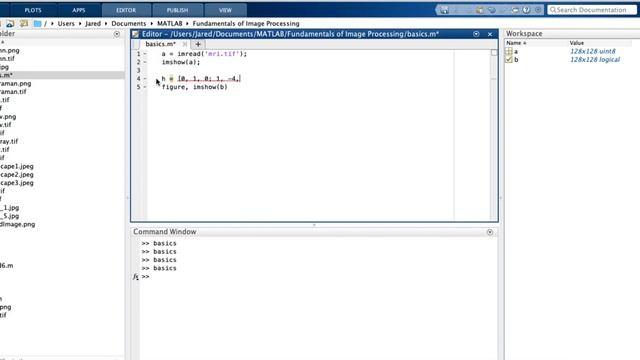
Task: Open Command Window actions dropdown
Action: click(490, 232)
